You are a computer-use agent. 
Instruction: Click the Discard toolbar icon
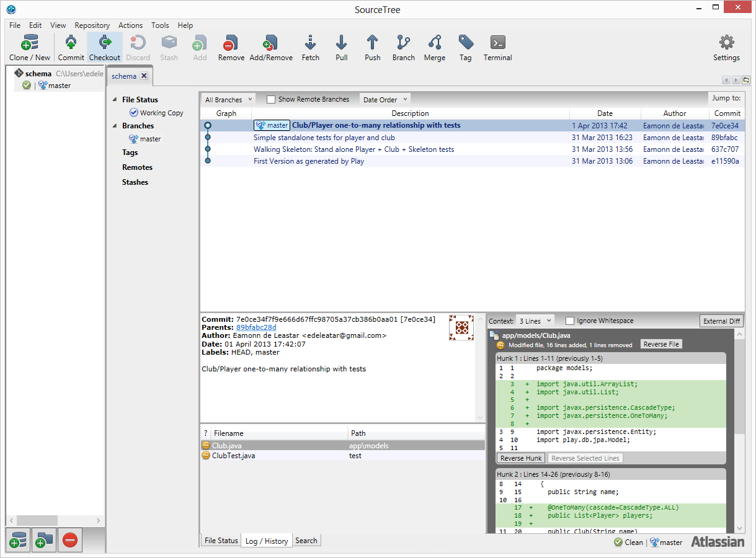pyautogui.click(x=138, y=43)
